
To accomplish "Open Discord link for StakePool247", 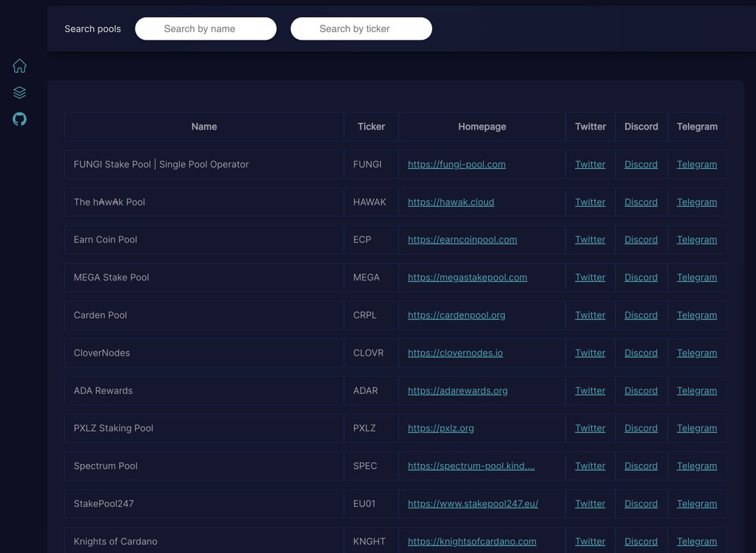I will point(641,504).
